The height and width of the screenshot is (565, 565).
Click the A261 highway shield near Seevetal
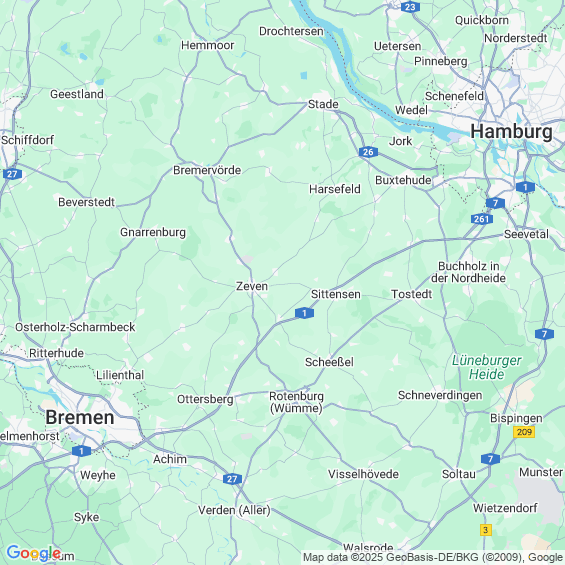[481, 219]
